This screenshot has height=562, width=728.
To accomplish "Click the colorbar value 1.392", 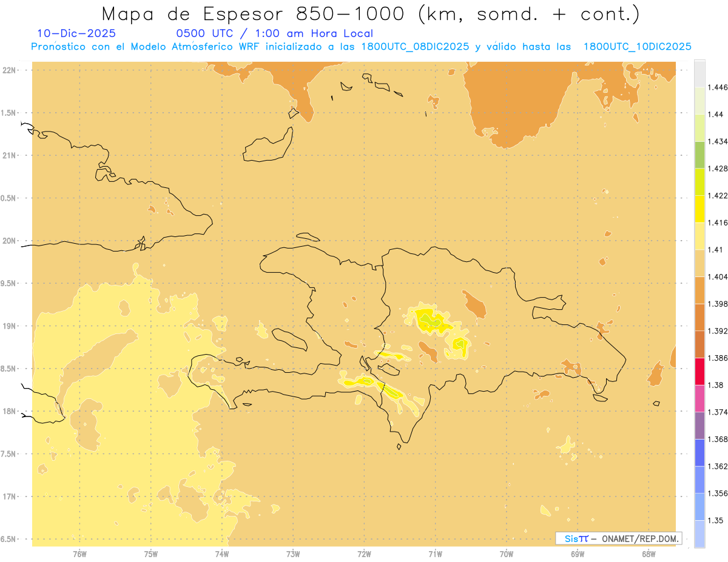I will (x=717, y=331).
